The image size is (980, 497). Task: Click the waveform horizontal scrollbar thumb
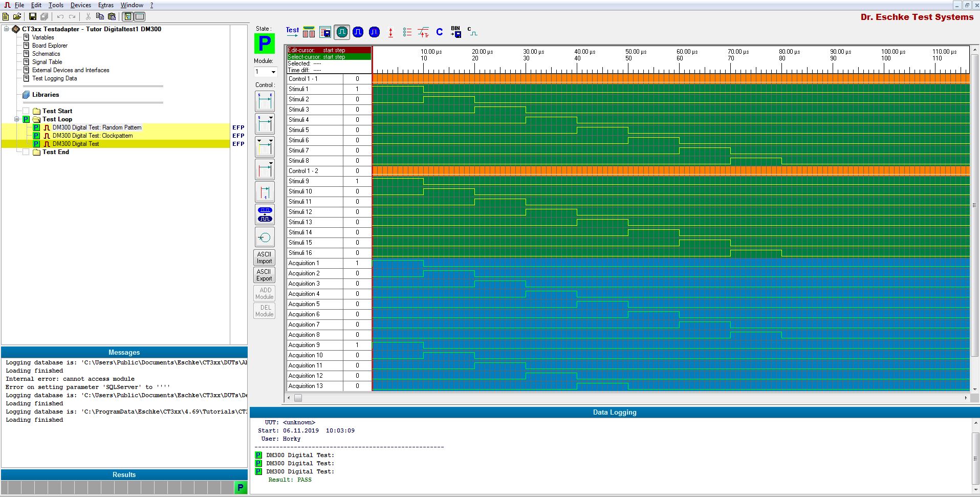pyautogui.click(x=298, y=398)
